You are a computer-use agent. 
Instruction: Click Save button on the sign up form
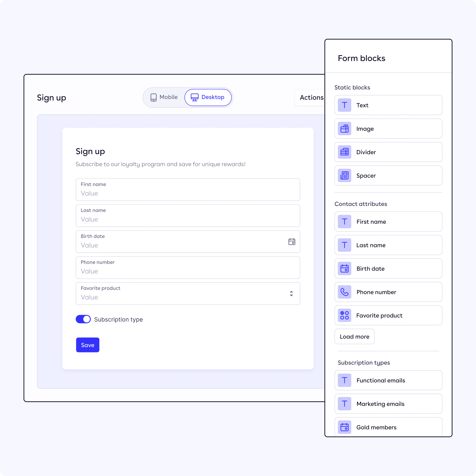point(87,345)
